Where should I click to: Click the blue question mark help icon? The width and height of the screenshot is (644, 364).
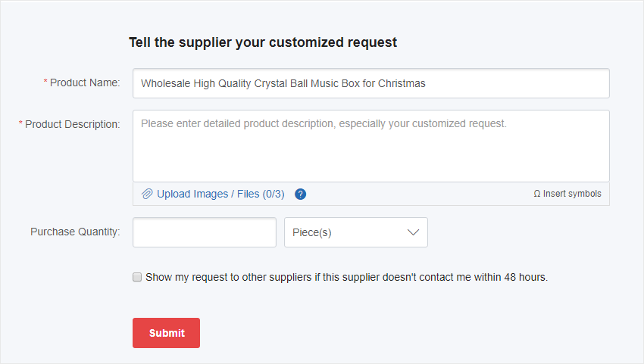coord(301,194)
